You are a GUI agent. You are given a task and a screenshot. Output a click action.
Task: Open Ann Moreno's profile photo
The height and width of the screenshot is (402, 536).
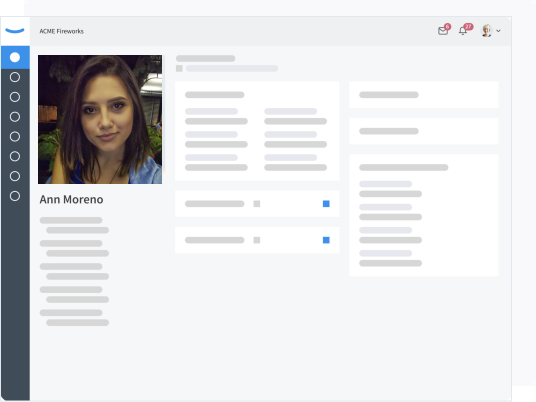[100, 119]
